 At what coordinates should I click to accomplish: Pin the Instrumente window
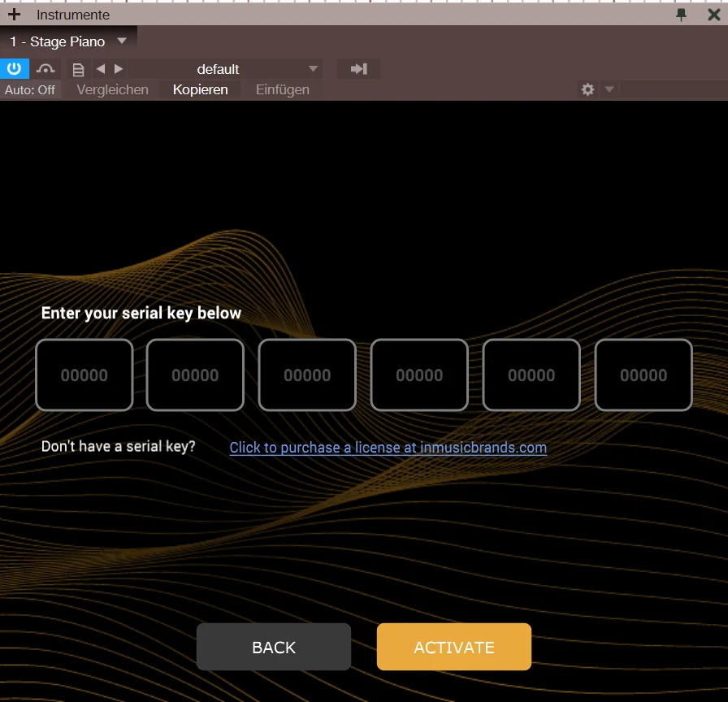click(681, 15)
